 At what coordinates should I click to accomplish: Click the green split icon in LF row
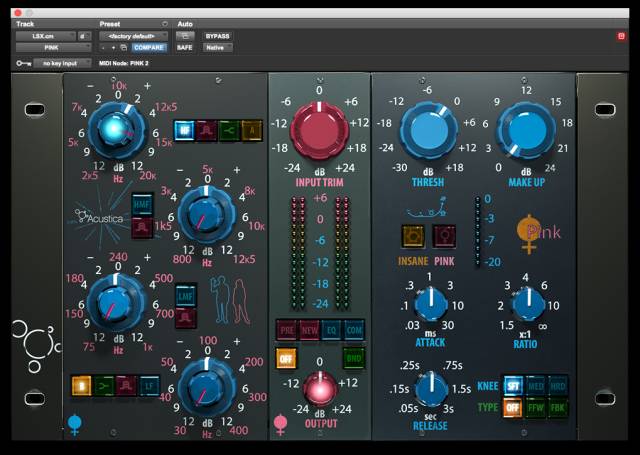click(x=104, y=386)
